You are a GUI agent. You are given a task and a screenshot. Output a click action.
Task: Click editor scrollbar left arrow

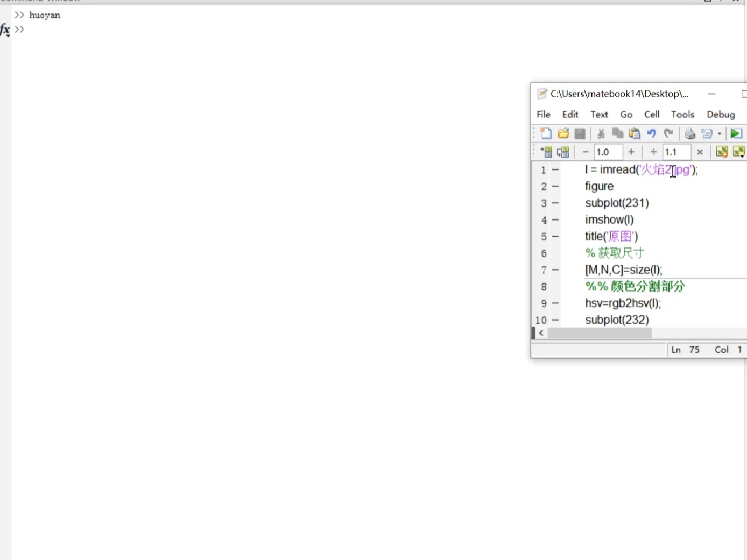coord(541,334)
